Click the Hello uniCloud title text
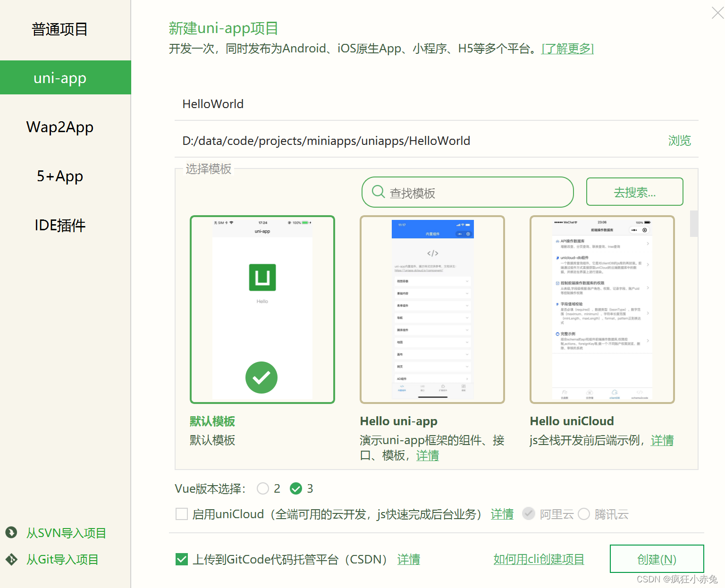The image size is (725, 588). click(x=572, y=421)
